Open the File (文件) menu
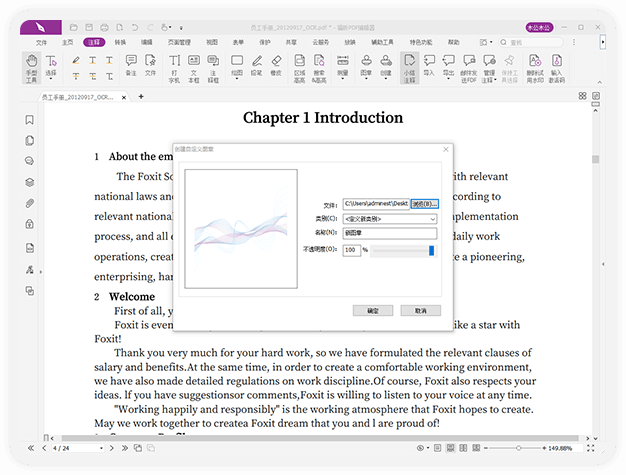The width and height of the screenshot is (626, 475). click(42, 42)
